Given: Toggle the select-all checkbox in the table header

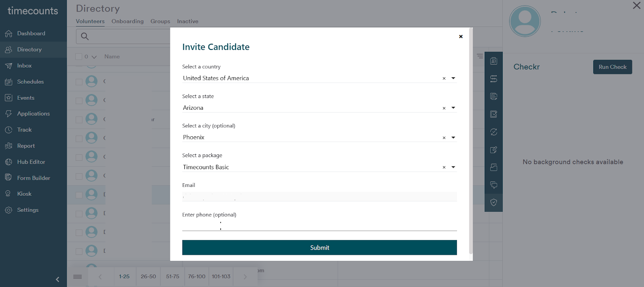Looking at the screenshot, I should (79, 57).
